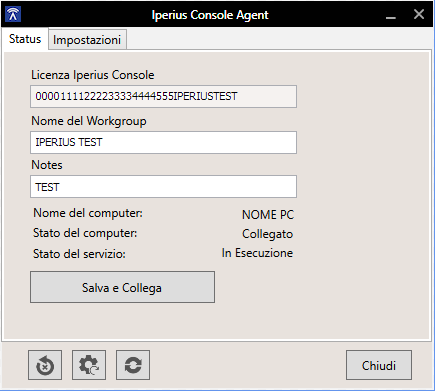Click the Iperius Console Agent window title
435x391 pixels.
210,15
